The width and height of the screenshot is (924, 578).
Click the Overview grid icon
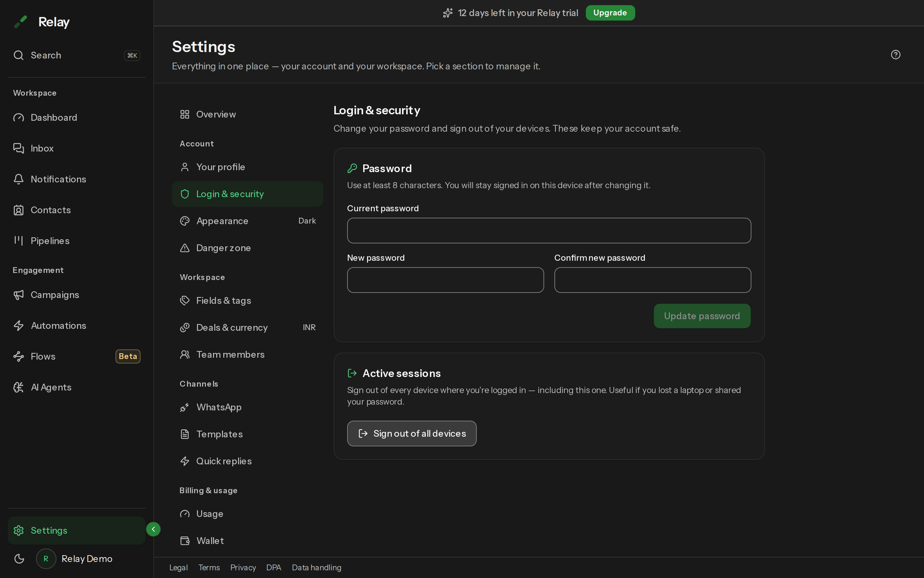coord(185,114)
